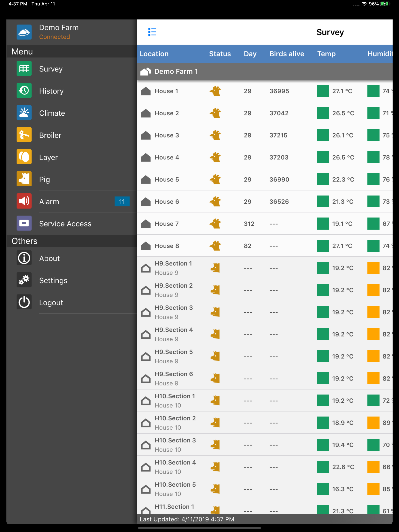The width and height of the screenshot is (399, 532).
Task: Click the Temp column header
Action: point(326,54)
